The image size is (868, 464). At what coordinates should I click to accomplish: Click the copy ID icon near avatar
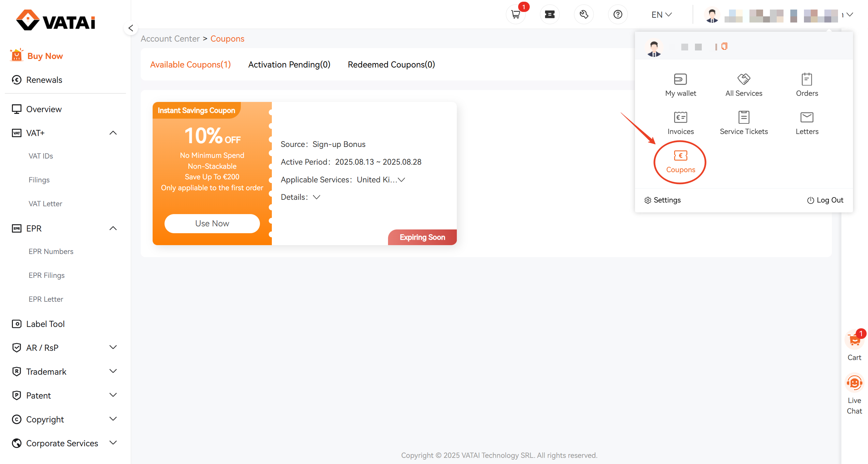724,46
